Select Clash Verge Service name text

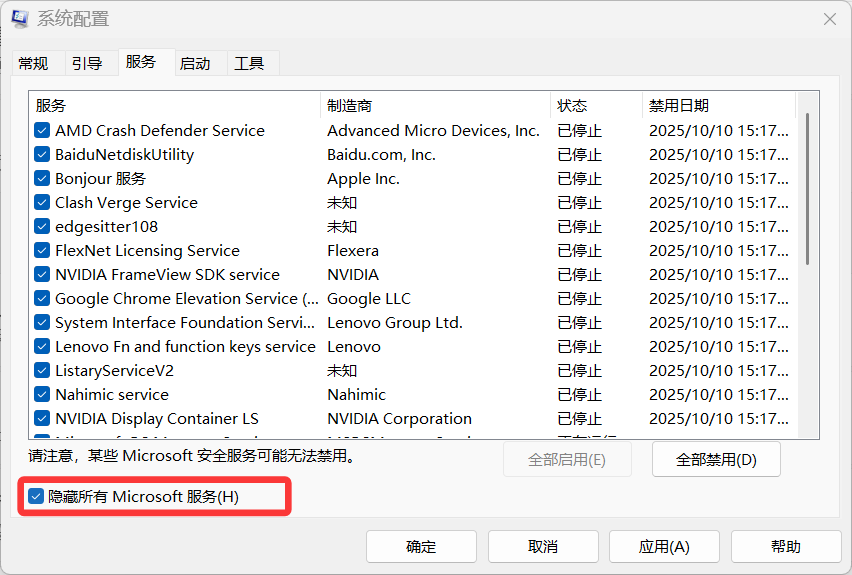[x=126, y=203]
